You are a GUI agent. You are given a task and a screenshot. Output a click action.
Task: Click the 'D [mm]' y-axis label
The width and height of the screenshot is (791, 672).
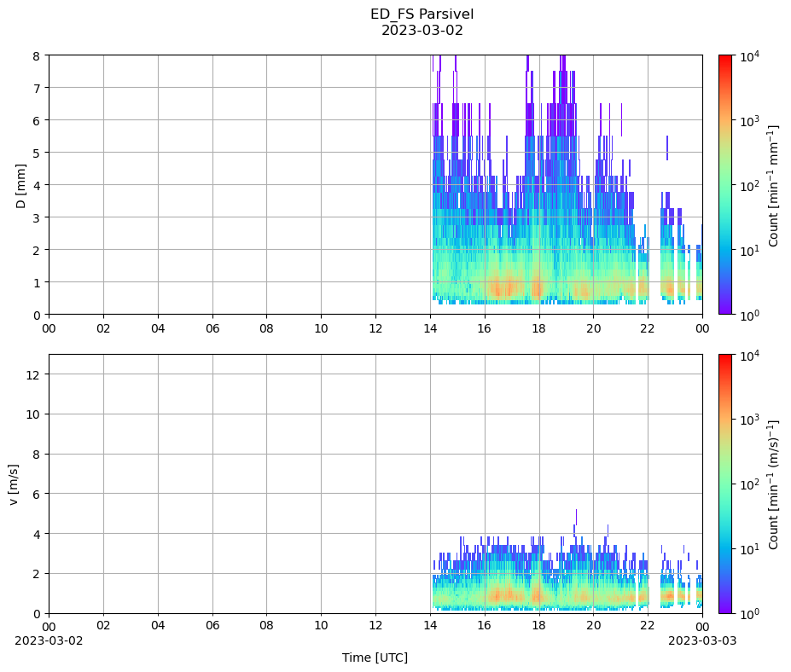coord(20,185)
